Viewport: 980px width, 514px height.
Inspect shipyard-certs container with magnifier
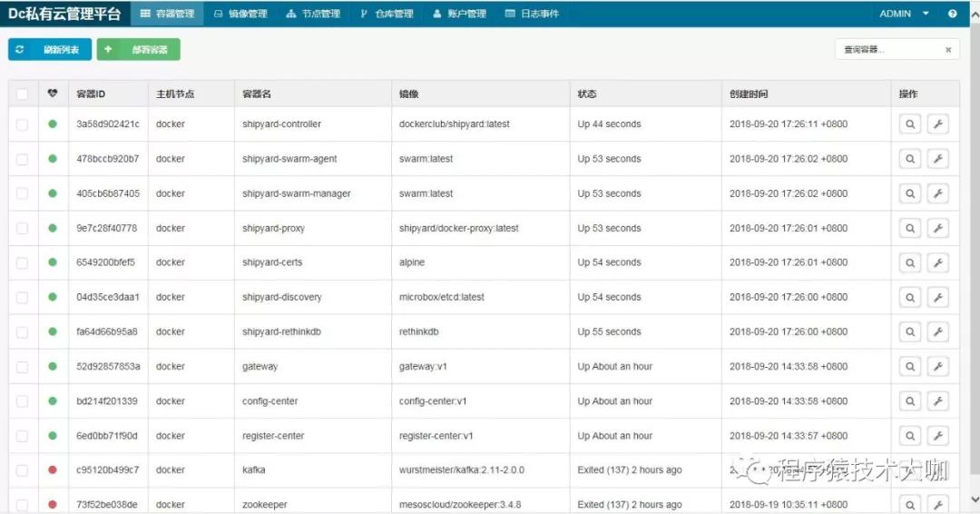[910, 262]
